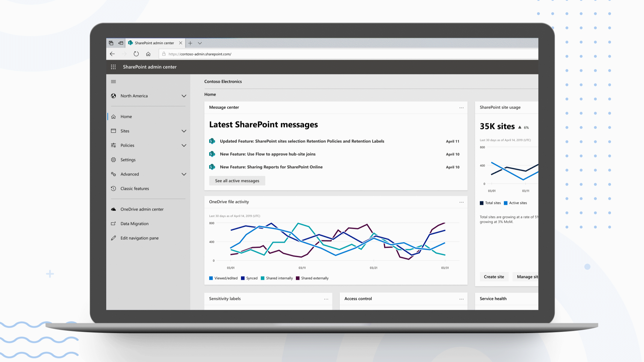The width and height of the screenshot is (644, 362).
Task: Click the Sites navigation icon
Action: click(114, 131)
